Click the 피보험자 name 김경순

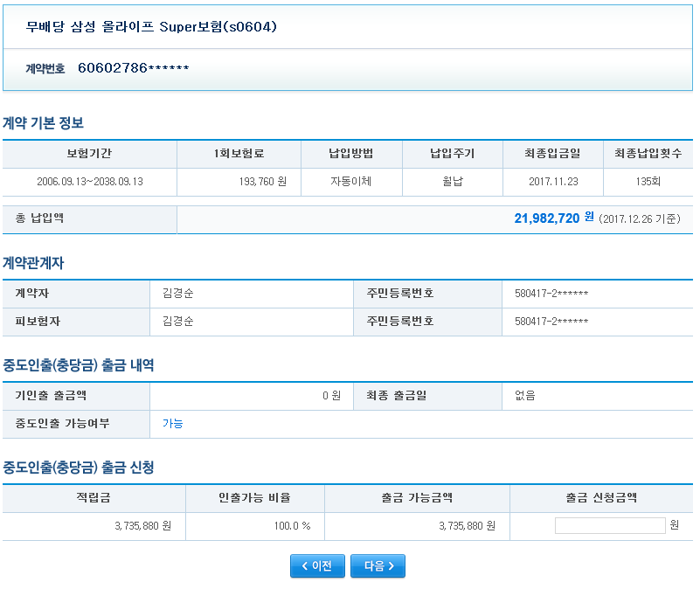pos(178,322)
